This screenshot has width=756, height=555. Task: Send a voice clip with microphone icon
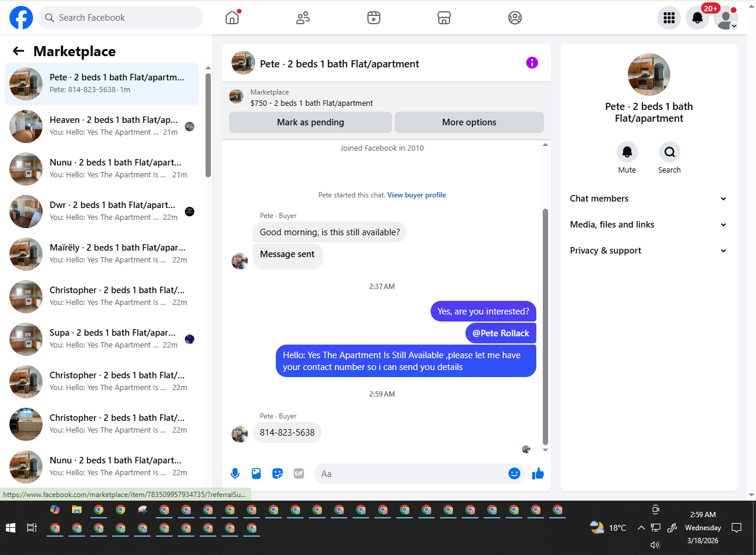pyautogui.click(x=235, y=473)
